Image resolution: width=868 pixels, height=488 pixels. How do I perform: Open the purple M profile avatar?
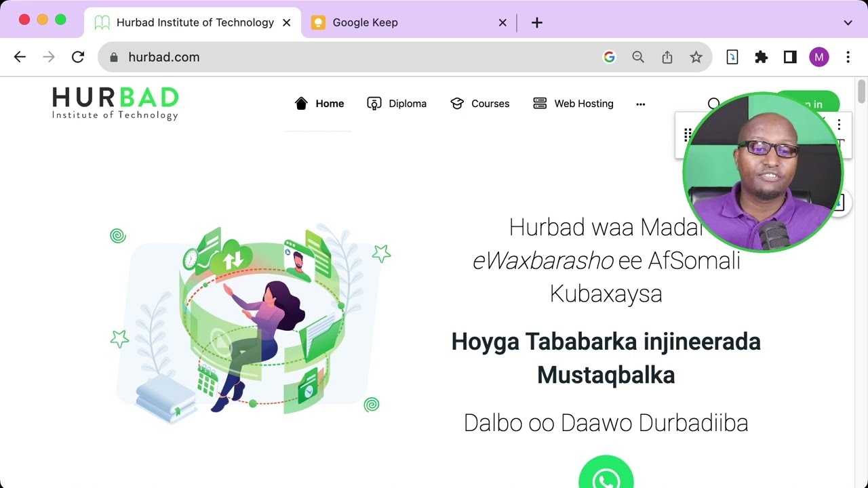[819, 57]
